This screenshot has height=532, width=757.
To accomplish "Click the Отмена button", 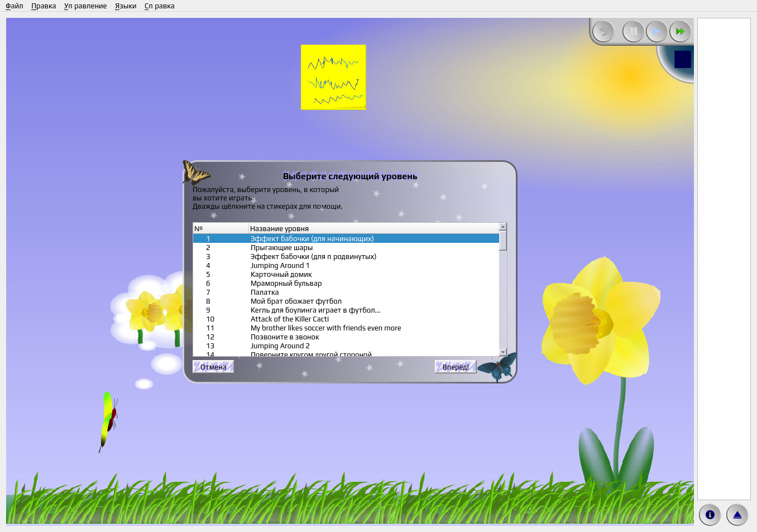I will coord(213,367).
